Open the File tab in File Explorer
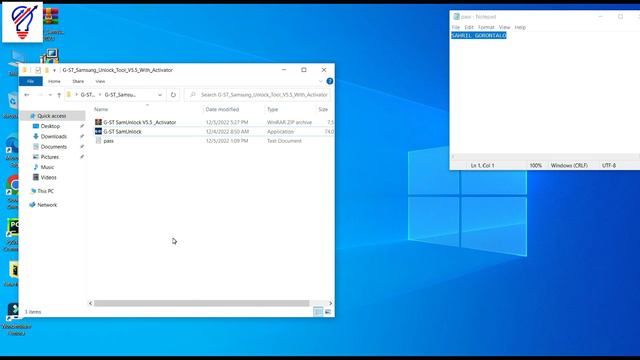This screenshot has height=360, width=640. (x=31, y=81)
